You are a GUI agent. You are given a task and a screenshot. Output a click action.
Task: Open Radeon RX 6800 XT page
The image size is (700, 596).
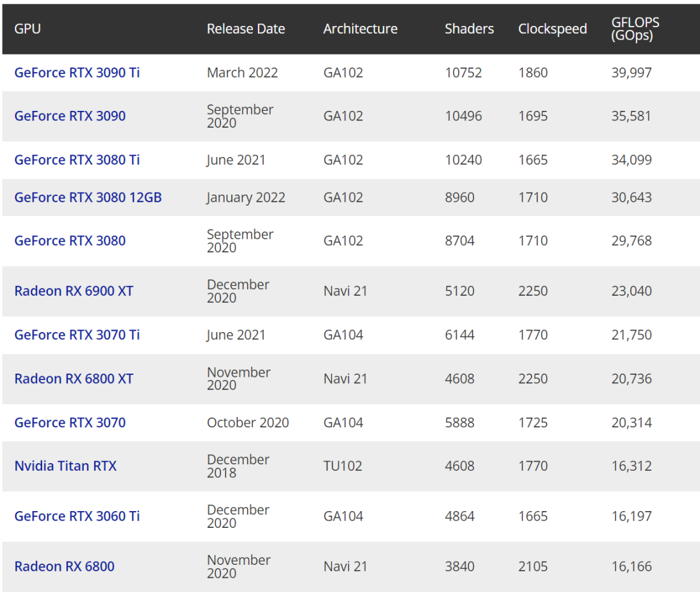tap(73, 379)
